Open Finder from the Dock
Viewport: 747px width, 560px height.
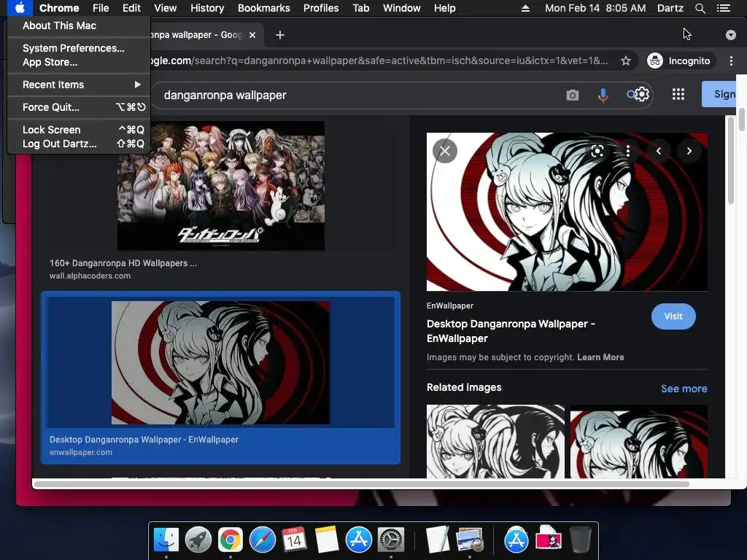click(166, 540)
